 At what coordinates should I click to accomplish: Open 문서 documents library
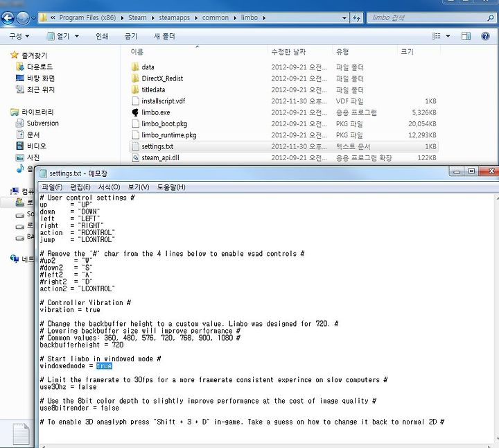(28, 135)
